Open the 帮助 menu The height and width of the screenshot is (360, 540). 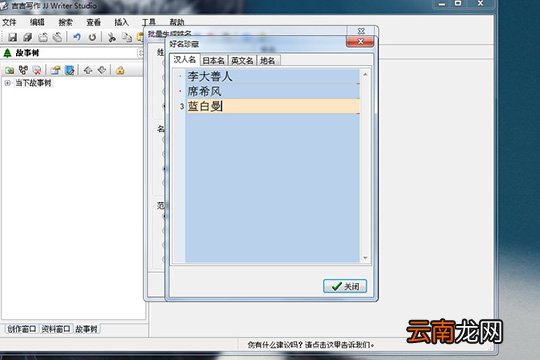[177, 22]
